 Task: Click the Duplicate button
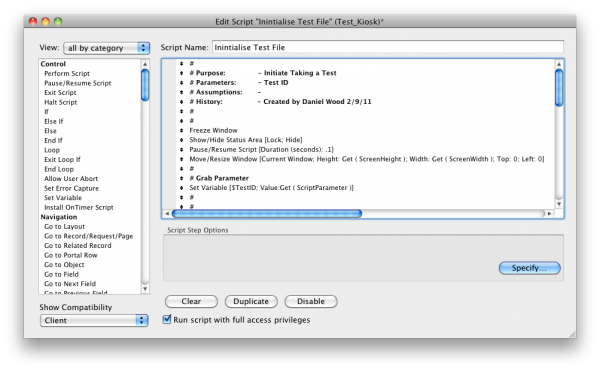click(251, 301)
